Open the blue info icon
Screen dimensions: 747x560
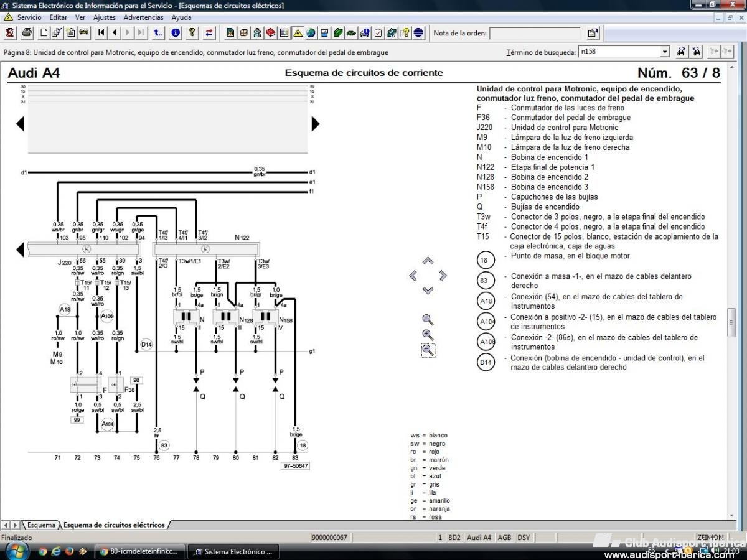(x=176, y=32)
